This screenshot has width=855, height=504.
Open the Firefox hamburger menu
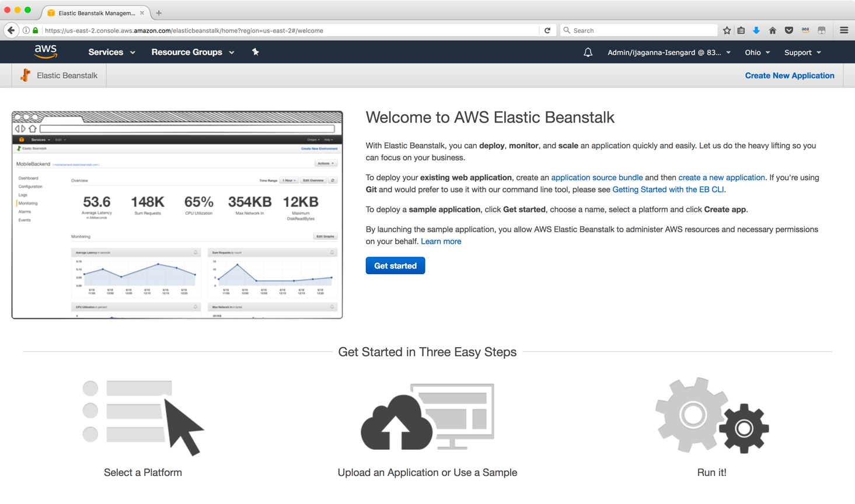click(x=844, y=30)
